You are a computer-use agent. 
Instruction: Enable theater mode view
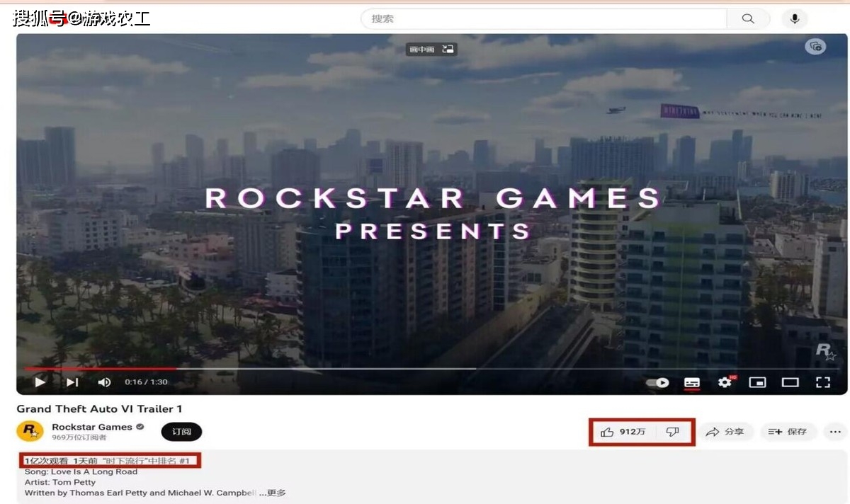(x=790, y=382)
